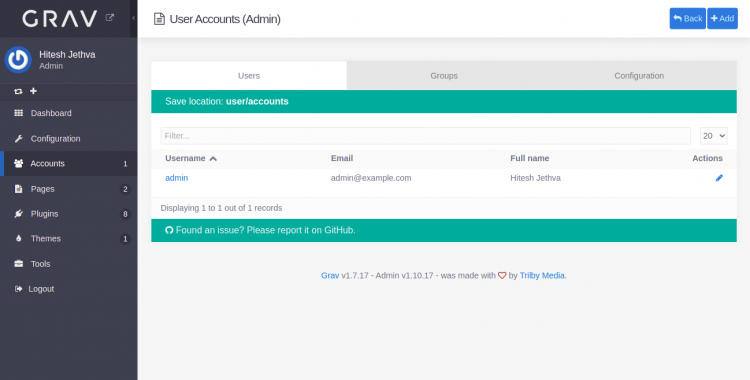Click the user avatar power icon
750x380 pixels.
click(x=18, y=60)
